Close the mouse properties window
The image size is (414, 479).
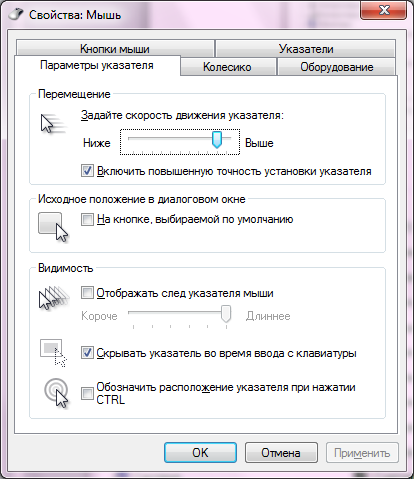tap(384, 10)
